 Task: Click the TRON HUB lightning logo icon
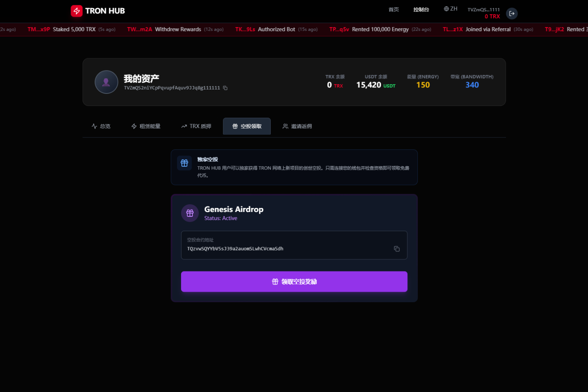pos(76,11)
